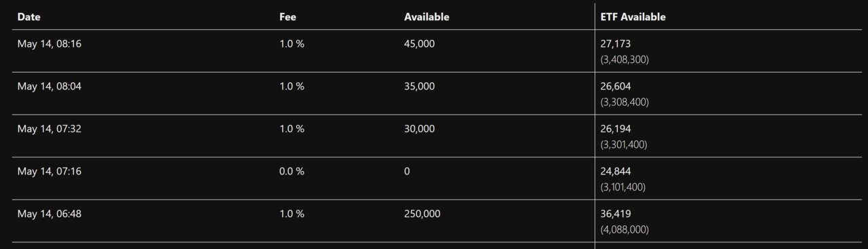Click the 30,000 available value

tap(420, 128)
